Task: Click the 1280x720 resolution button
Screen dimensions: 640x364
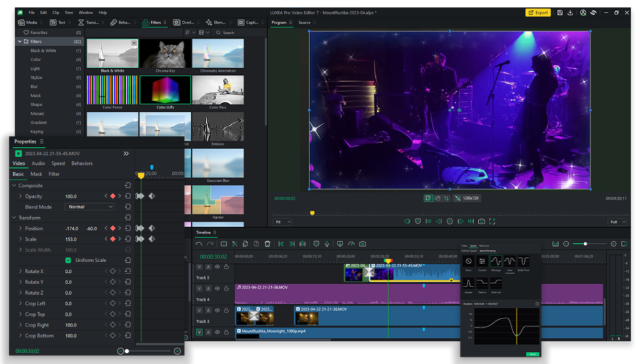Action: pos(467,198)
